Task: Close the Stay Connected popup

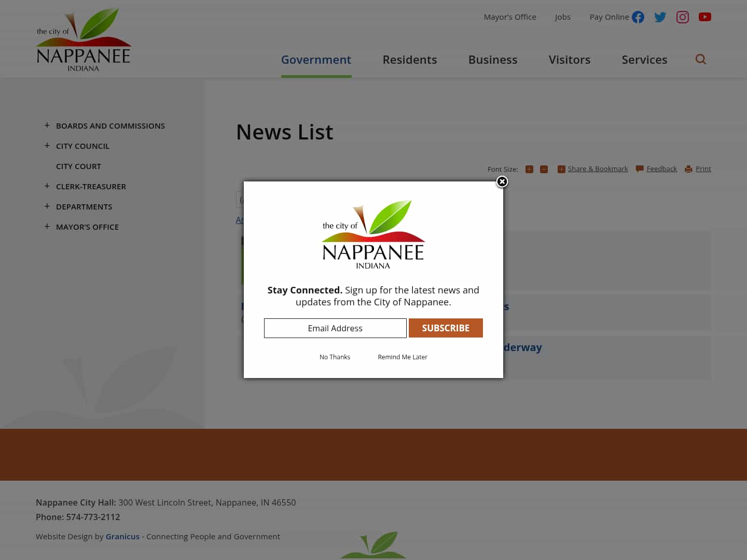Action: coord(502,181)
